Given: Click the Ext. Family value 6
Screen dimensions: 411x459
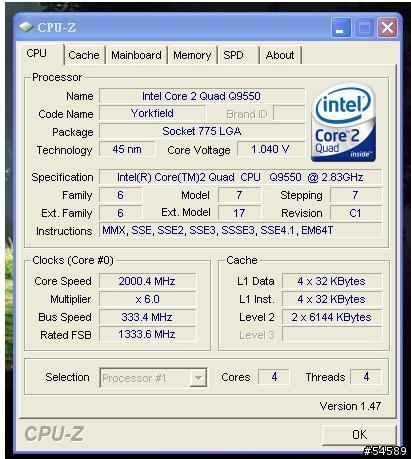Looking at the screenshot, I should [120, 213].
